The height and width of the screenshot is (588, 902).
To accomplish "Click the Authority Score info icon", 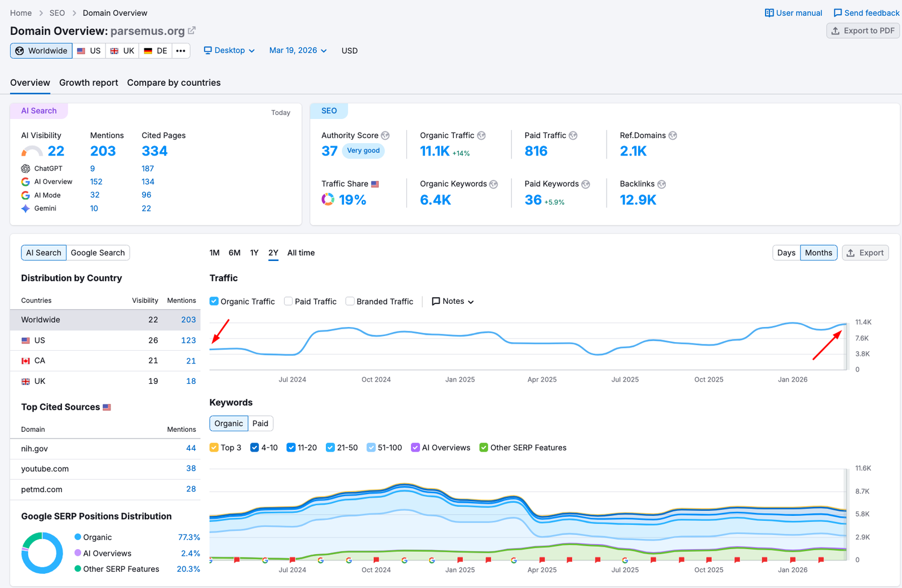I will tap(385, 135).
